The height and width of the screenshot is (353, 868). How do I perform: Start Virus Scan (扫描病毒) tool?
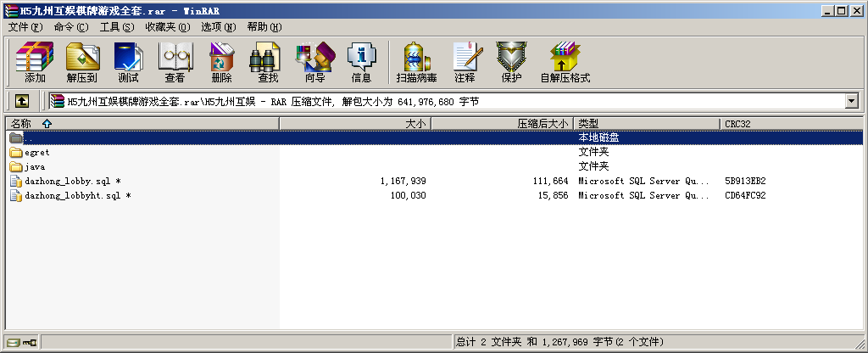point(416,63)
